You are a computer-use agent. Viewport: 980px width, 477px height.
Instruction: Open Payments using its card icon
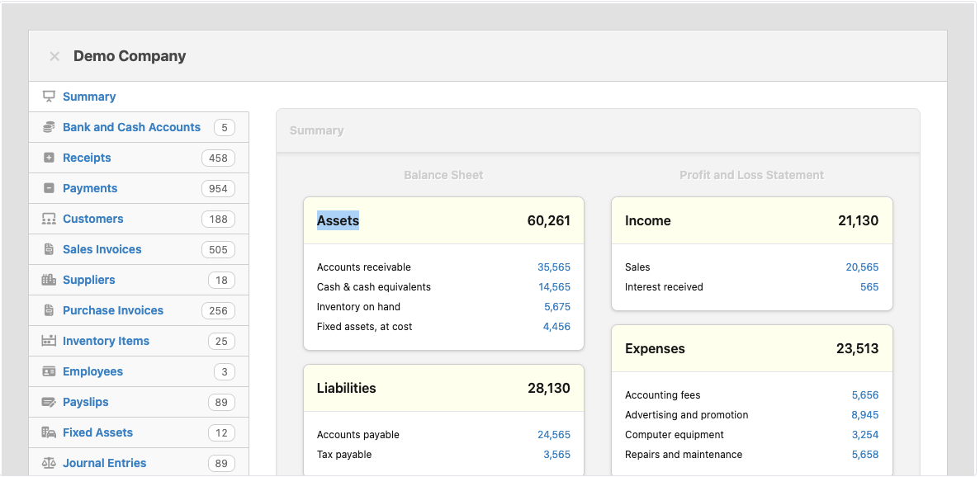pyautogui.click(x=49, y=188)
